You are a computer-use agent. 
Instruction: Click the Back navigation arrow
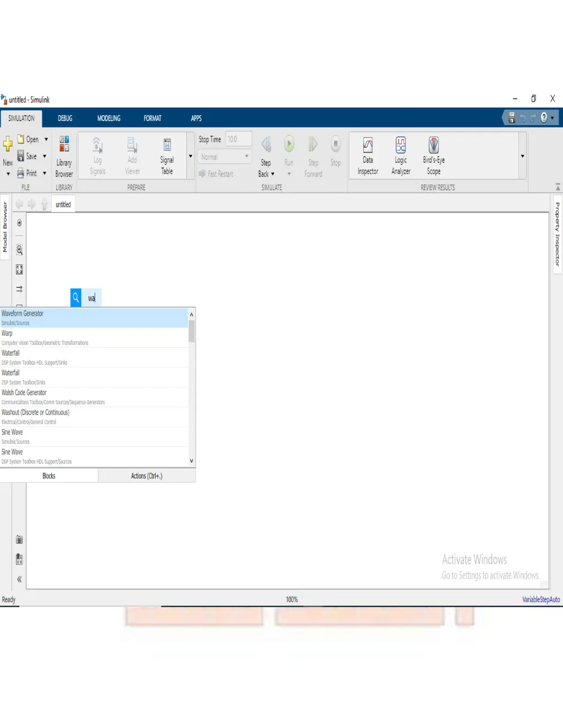(x=19, y=204)
